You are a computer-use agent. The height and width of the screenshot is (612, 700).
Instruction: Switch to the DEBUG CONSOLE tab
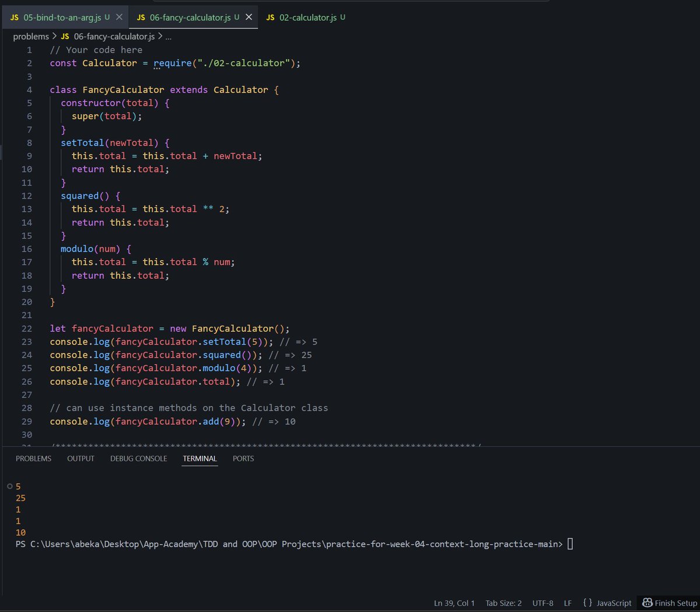click(138, 459)
